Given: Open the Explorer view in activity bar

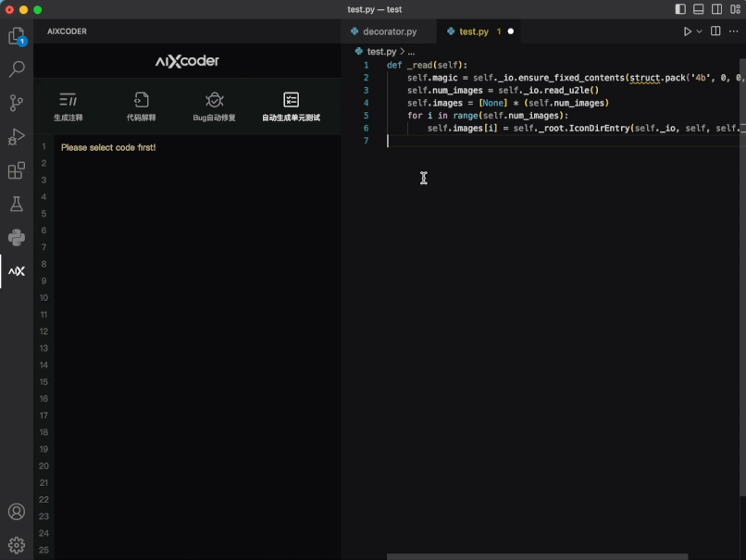Looking at the screenshot, I should (x=17, y=36).
